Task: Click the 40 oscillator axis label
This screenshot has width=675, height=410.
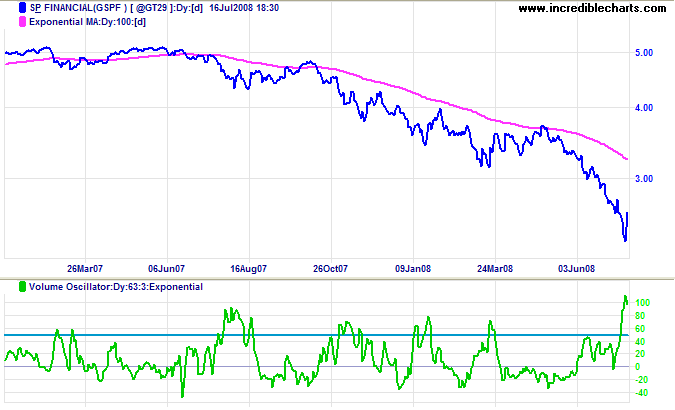Action: pyautogui.click(x=640, y=342)
